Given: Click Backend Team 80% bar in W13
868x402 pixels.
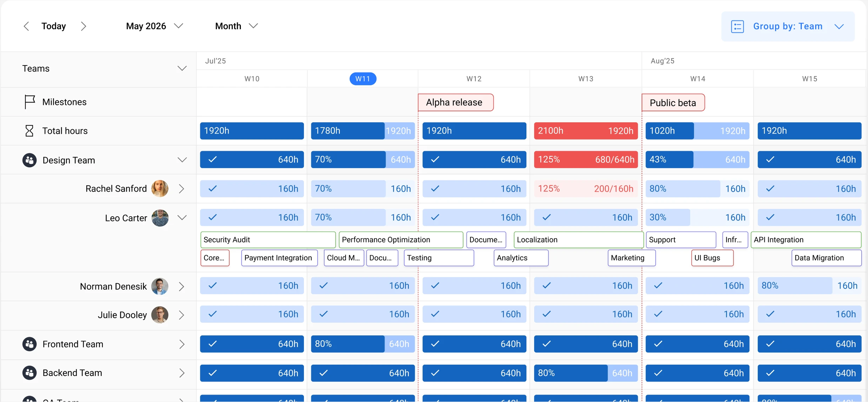Looking at the screenshot, I should click(586, 373).
